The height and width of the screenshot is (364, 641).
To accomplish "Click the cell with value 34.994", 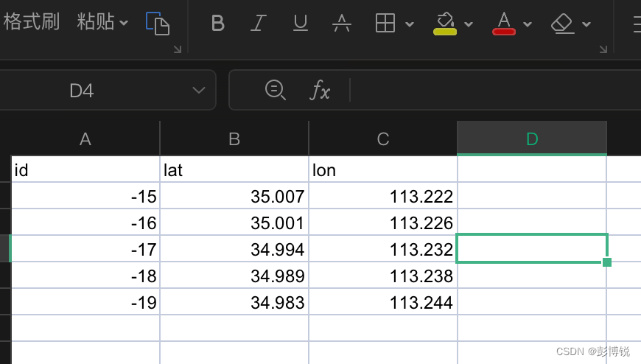I will click(234, 248).
